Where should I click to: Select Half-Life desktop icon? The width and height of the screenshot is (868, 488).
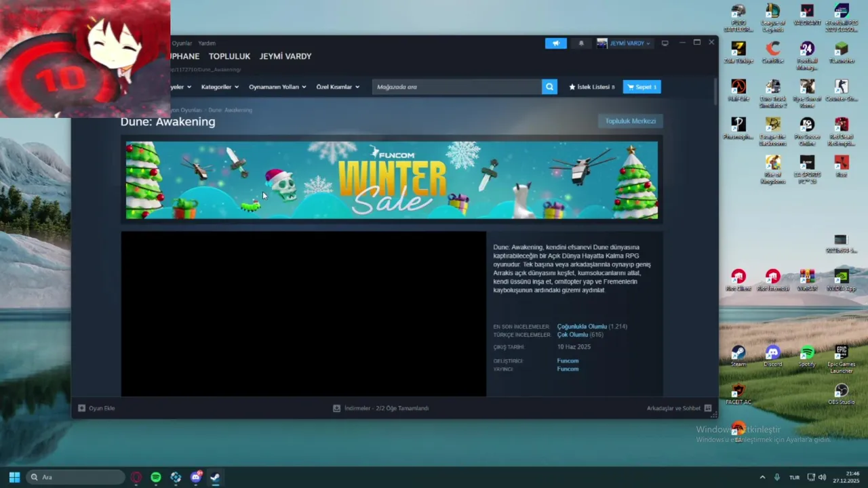click(738, 91)
